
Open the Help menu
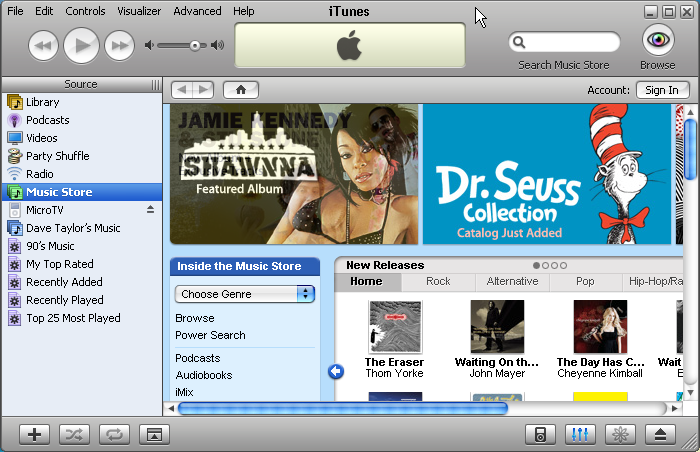[244, 11]
